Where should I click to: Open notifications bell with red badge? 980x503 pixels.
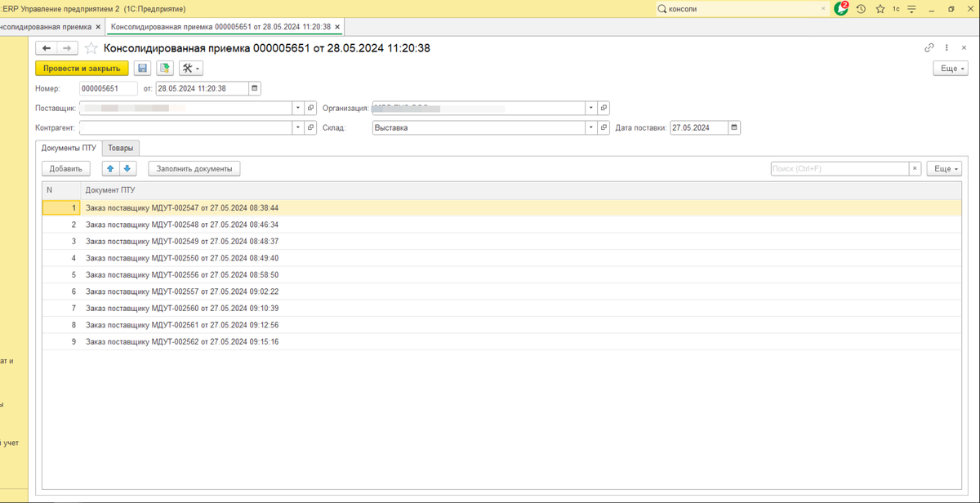[841, 9]
